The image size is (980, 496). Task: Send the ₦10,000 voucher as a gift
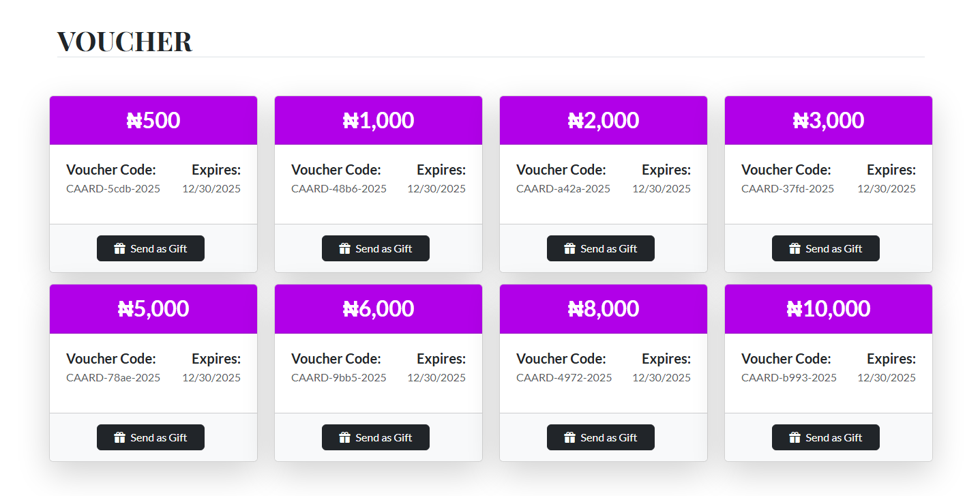(x=826, y=437)
